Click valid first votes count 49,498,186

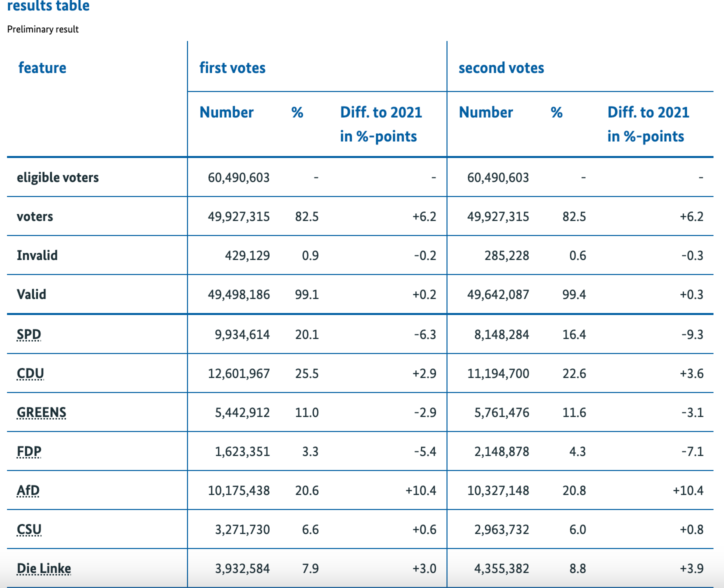(239, 294)
